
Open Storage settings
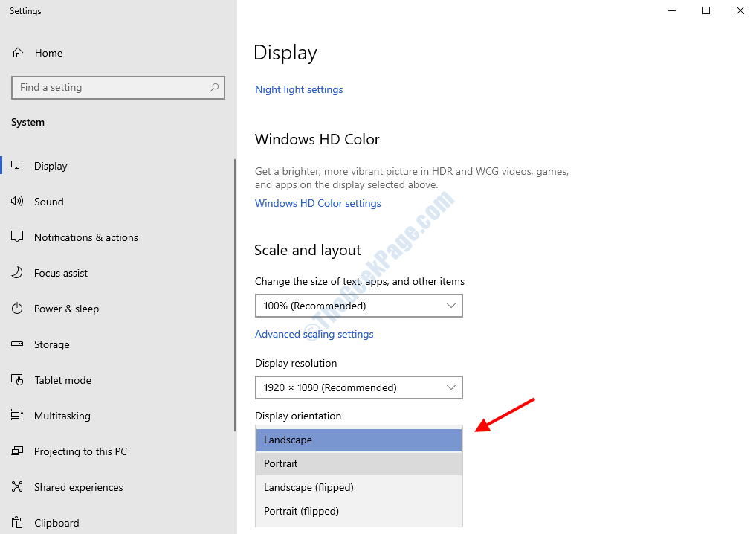click(51, 344)
